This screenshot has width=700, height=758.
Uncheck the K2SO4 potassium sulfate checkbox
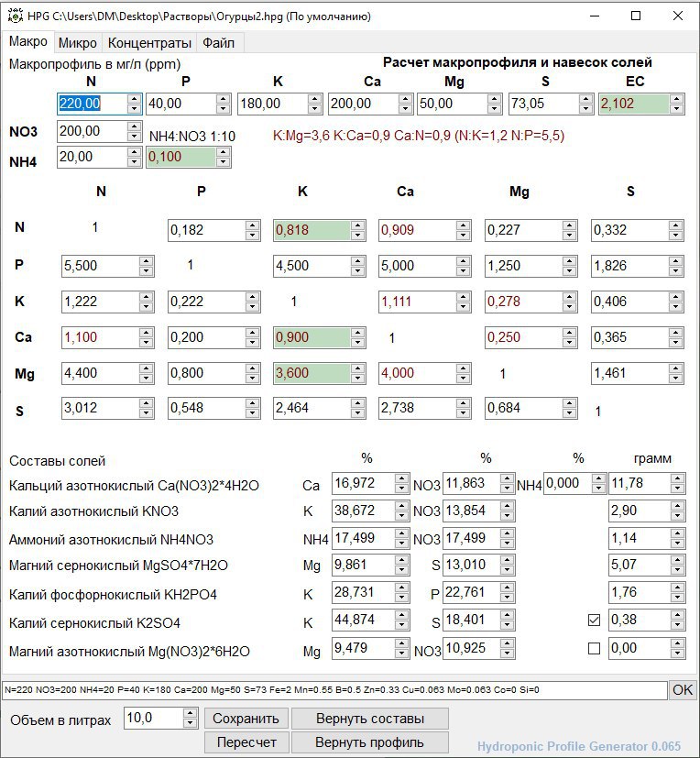[594, 620]
